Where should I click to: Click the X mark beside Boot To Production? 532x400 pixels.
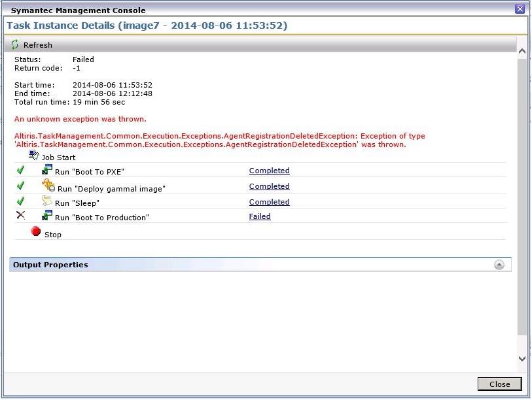coord(21,215)
